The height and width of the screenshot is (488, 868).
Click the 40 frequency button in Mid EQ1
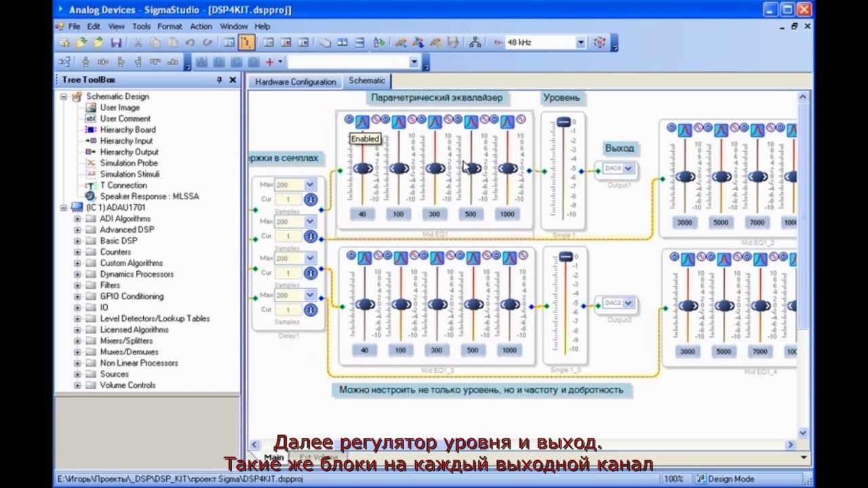362,214
